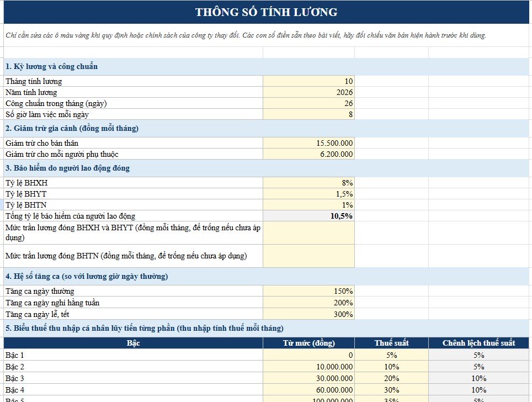Edit Bậc 2 tax rate in Thuế suất column
The height and width of the screenshot is (402, 532).
(x=391, y=366)
